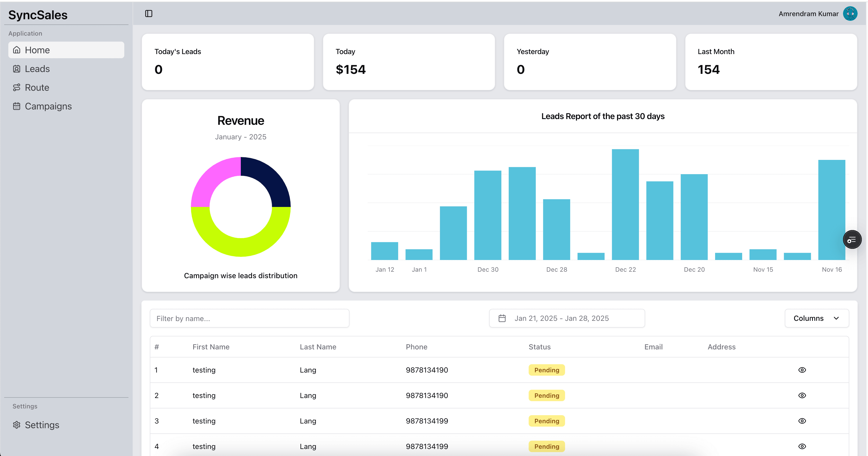Click the Last Name column header
Screen dimensions: 868x456
(318, 347)
